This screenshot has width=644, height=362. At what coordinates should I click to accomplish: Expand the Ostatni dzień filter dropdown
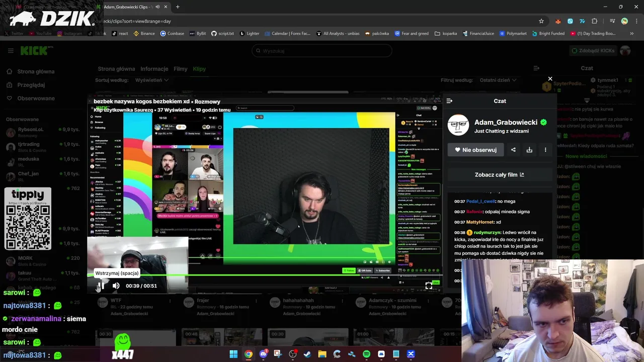498,80
